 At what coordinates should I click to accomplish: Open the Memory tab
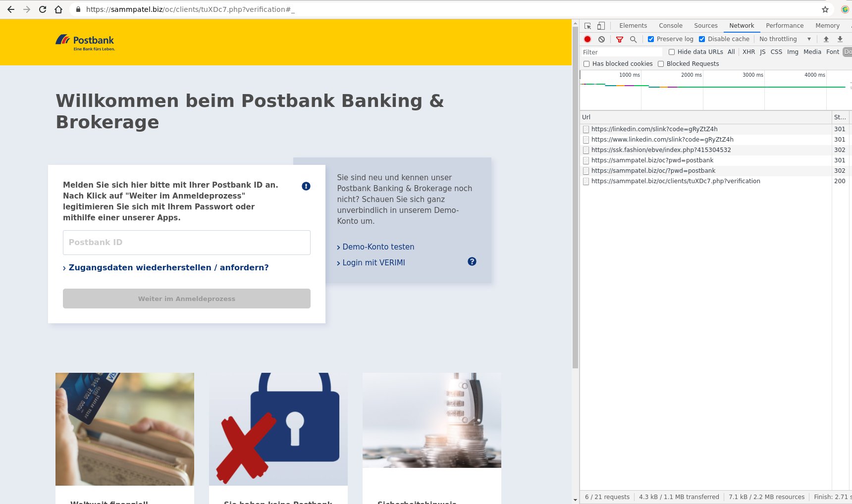(x=827, y=26)
